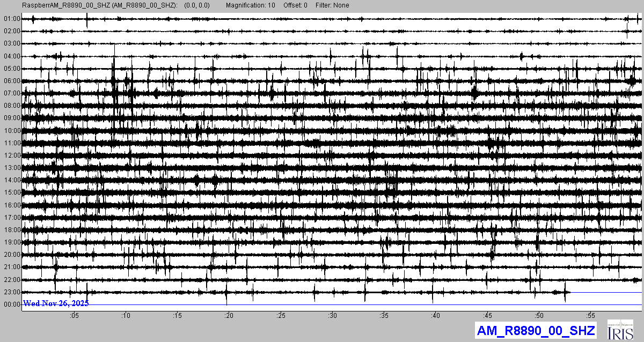
Task: Click the blue AM_R8890_00_SHZ station label
Action: 535,331
